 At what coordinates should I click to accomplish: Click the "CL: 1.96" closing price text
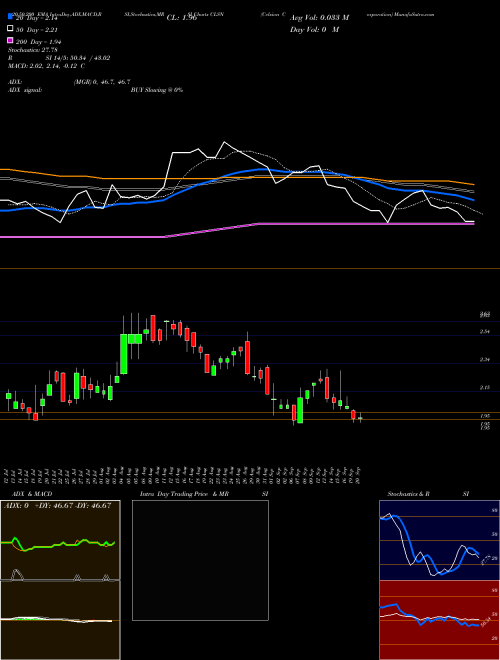tap(182, 18)
